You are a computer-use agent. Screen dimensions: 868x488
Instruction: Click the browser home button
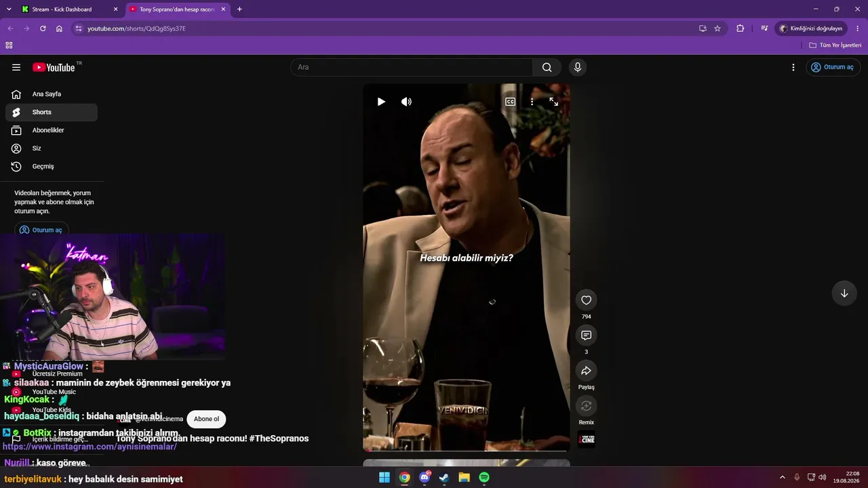(59, 28)
